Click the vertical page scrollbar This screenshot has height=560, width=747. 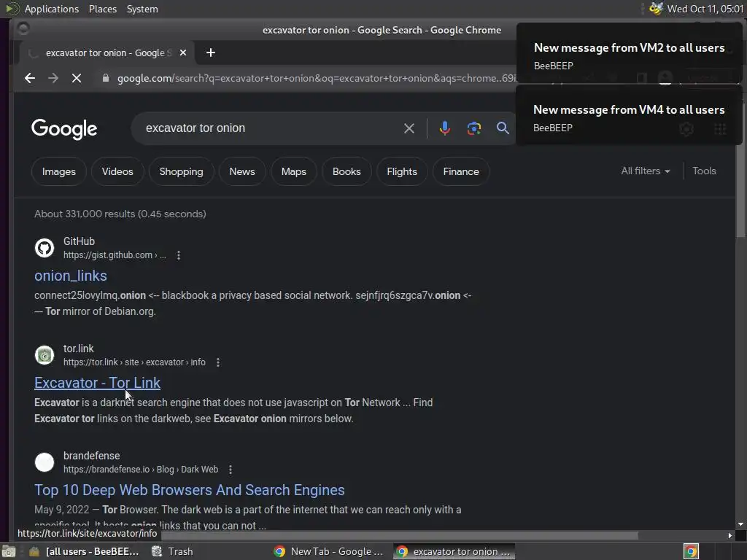(740, 191)
